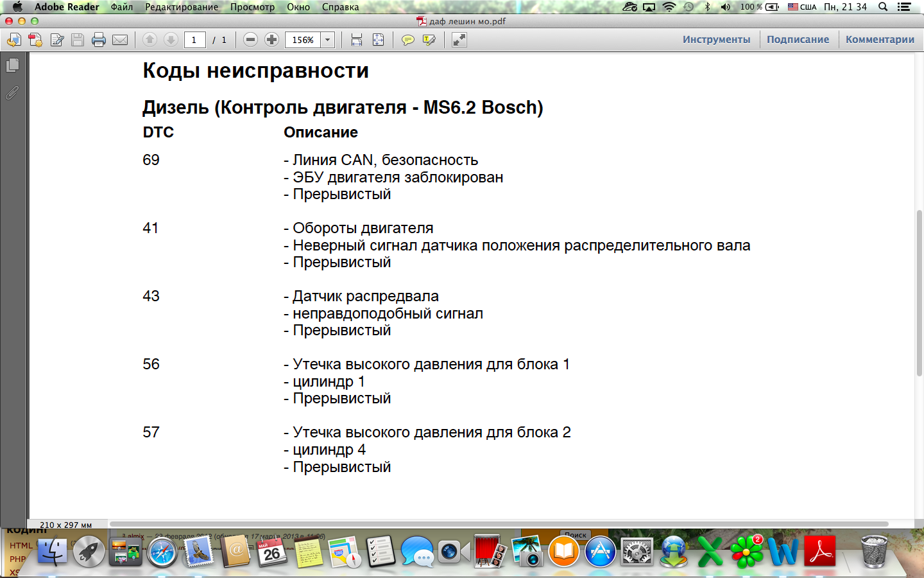Open the Окно menu
This screenshot has width=924, height=578.
tap(298, 7)
